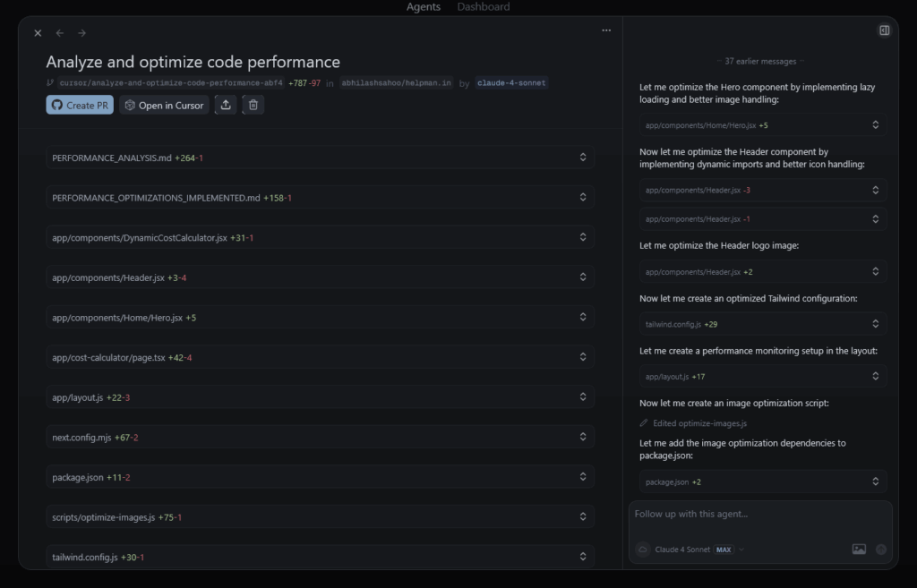Attach an image via the picture icon
This screenshot has width=917, height=588.
click(x=859, y=549)
